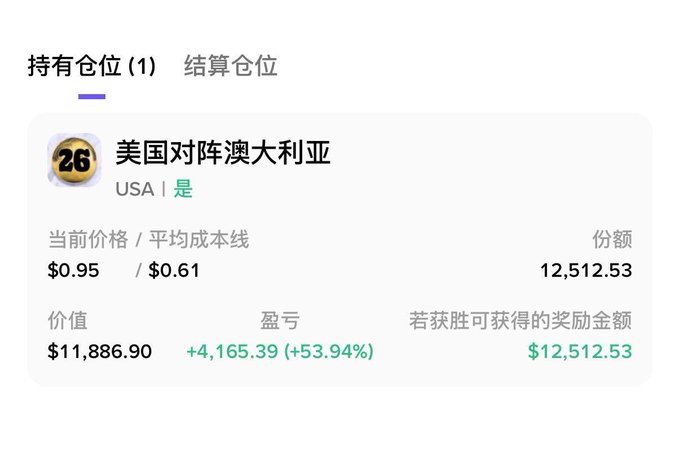Click the gold 26 ball market icon
The image size is (680, 464).
pos(74,160)
